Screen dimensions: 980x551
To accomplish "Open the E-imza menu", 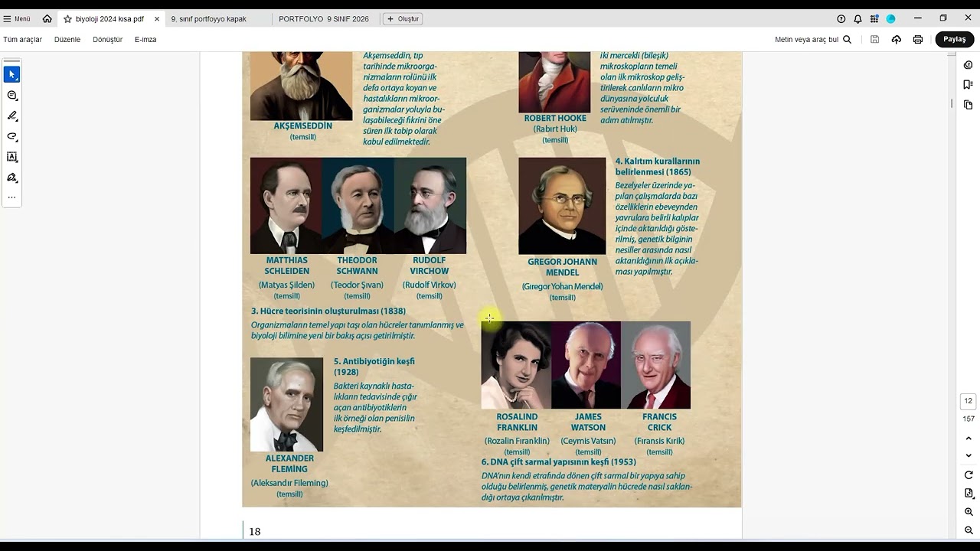I will [145, 39].
